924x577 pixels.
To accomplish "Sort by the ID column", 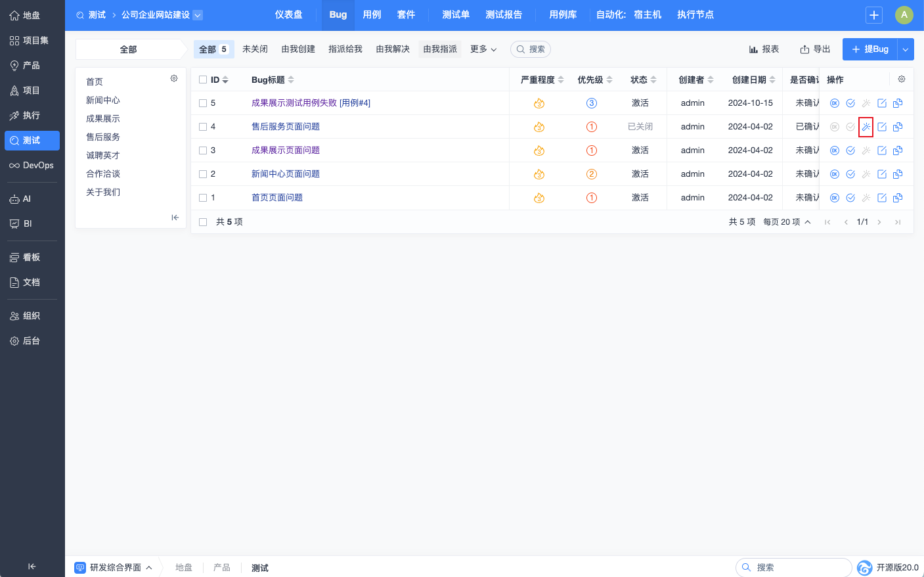I will tap(219, 80).
